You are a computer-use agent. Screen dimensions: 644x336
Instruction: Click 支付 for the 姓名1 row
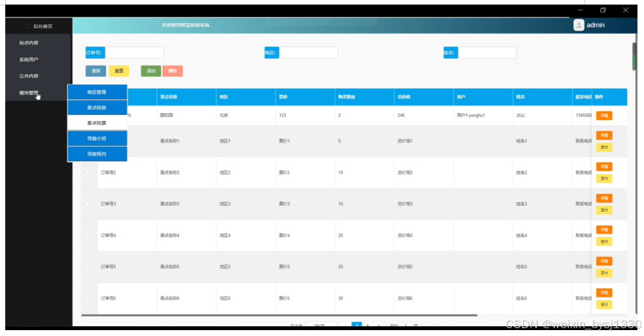coord(604,147)
